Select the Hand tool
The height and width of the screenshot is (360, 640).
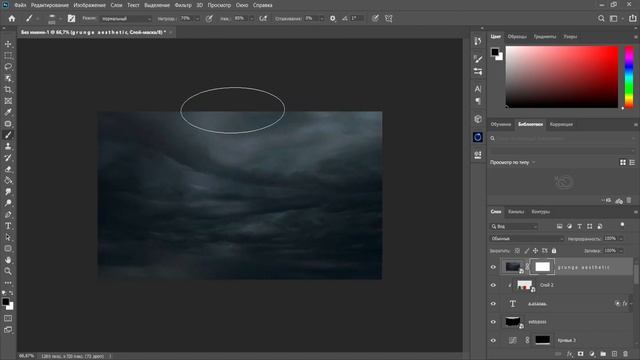tap(8, 260)
